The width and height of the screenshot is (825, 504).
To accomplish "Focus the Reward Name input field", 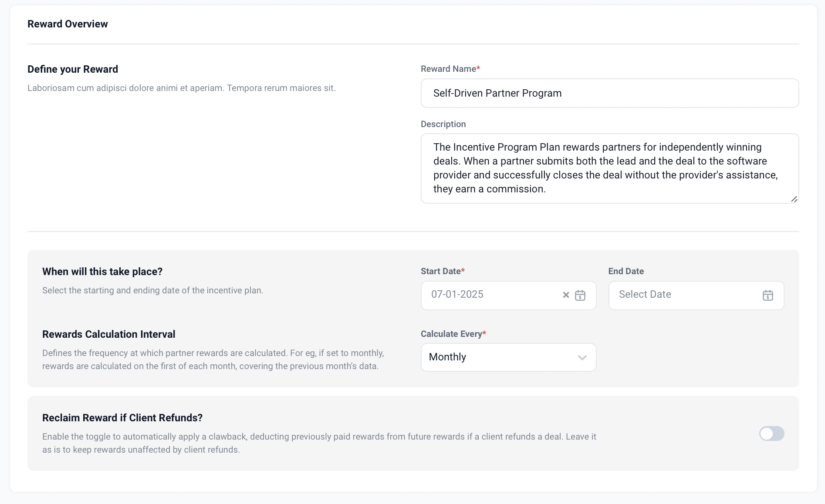I will point(609,93).
